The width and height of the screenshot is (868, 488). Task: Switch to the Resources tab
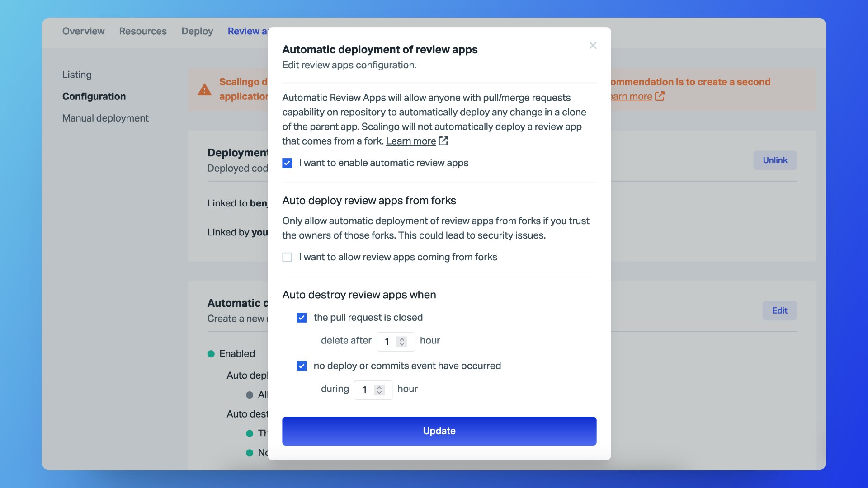point(143,31)
